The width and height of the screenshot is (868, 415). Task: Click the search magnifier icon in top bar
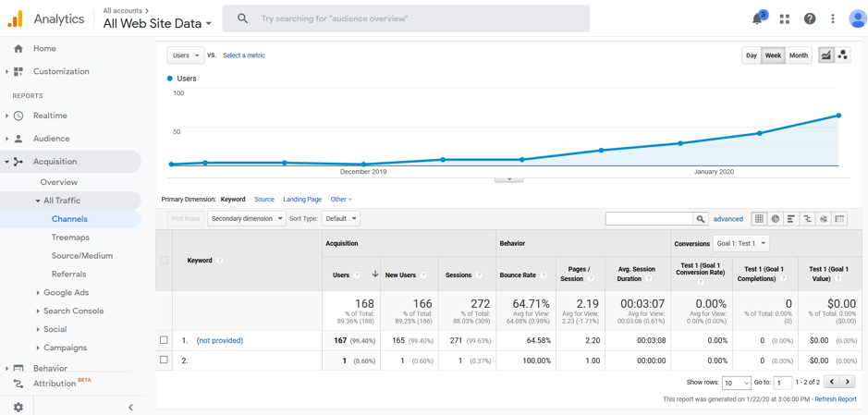click(x=242, y=18)
